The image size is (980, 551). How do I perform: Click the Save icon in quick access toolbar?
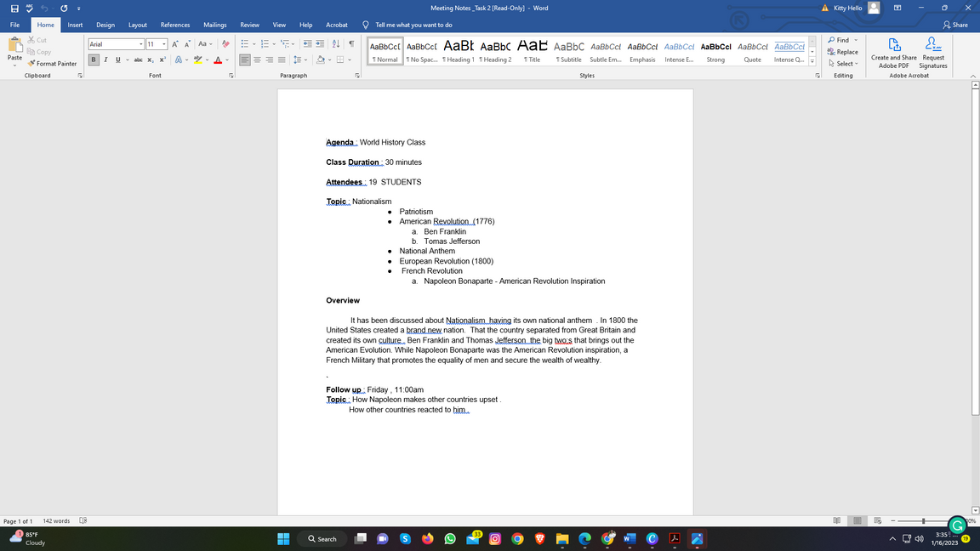pyautogui.click(x=14, y=9)
